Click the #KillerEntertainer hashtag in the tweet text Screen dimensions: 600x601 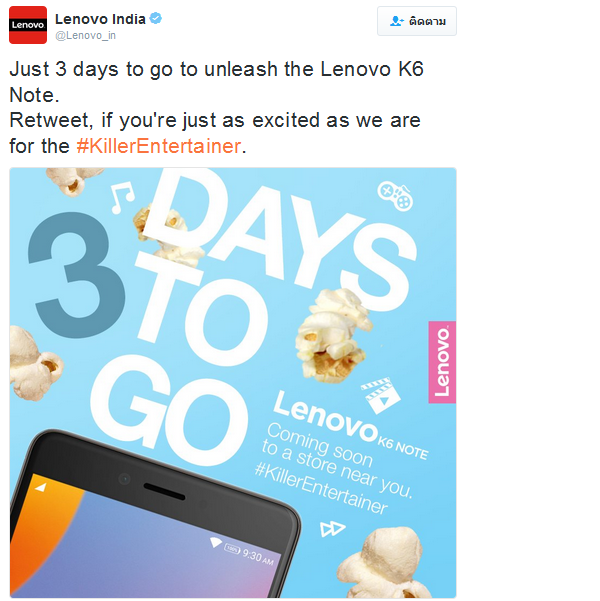159,146
